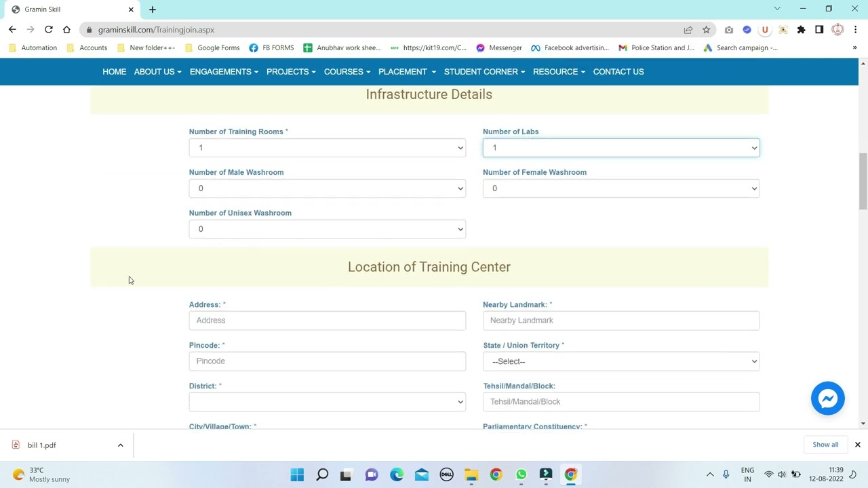Open the Mail app in taskbar
This screenshot has width=868, height=488.
[x=422, y=474]
